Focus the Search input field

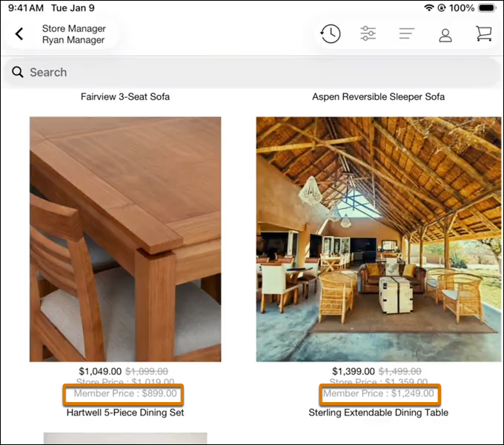coord(252,73)
